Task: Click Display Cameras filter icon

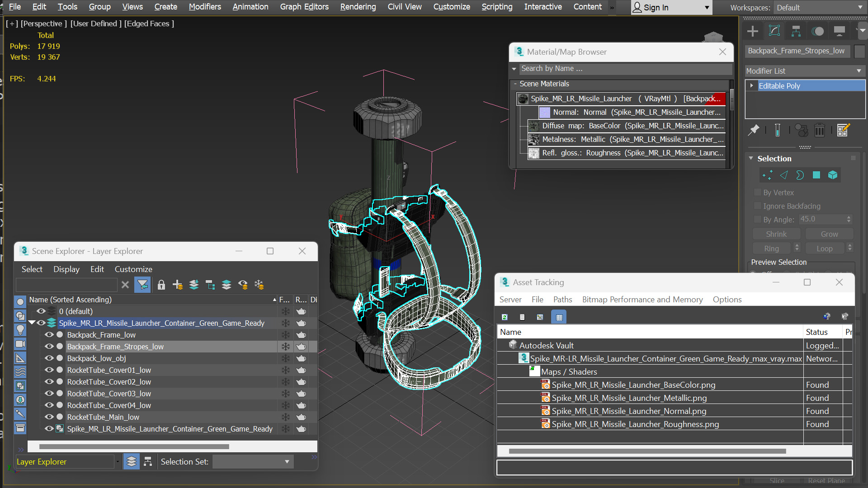Action: point(20,344)
